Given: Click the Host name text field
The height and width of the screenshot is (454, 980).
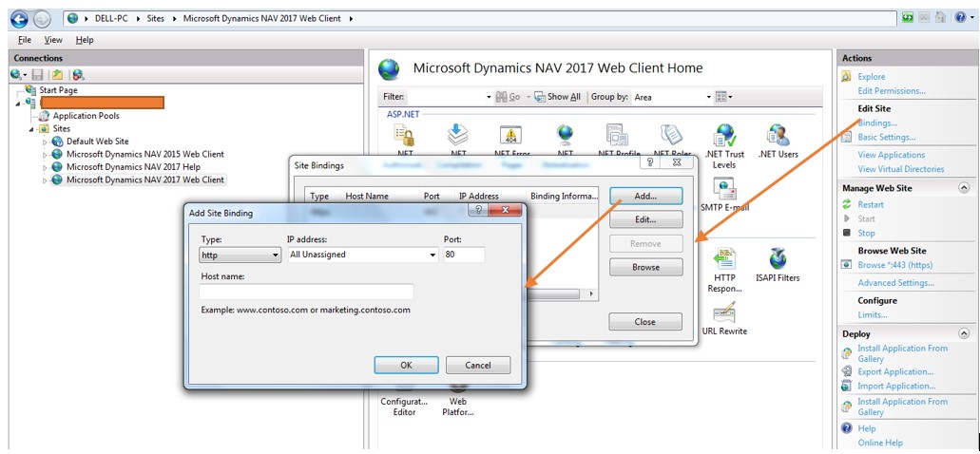Looking at the screenshot, I should (306, 292).
